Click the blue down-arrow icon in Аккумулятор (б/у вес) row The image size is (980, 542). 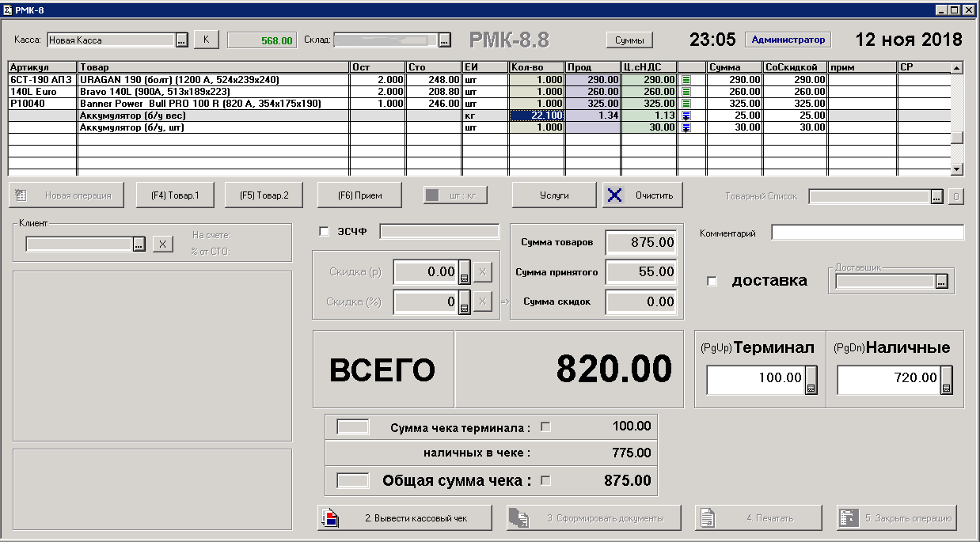686,116
